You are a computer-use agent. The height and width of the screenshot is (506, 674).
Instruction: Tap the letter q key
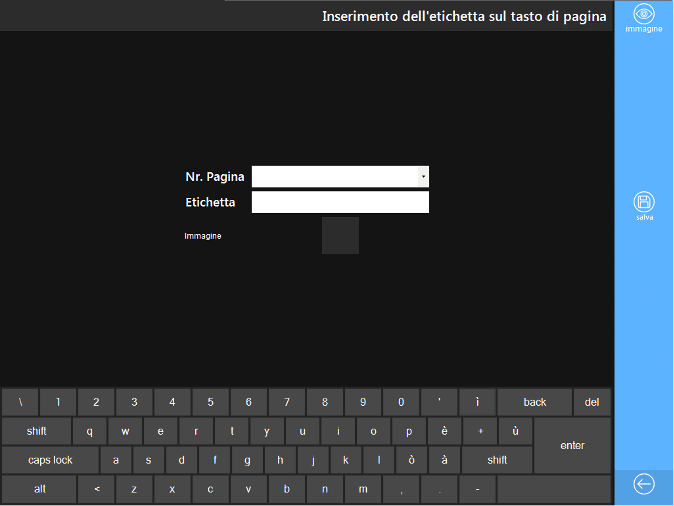pyautogui.click(x=90, y=431)
